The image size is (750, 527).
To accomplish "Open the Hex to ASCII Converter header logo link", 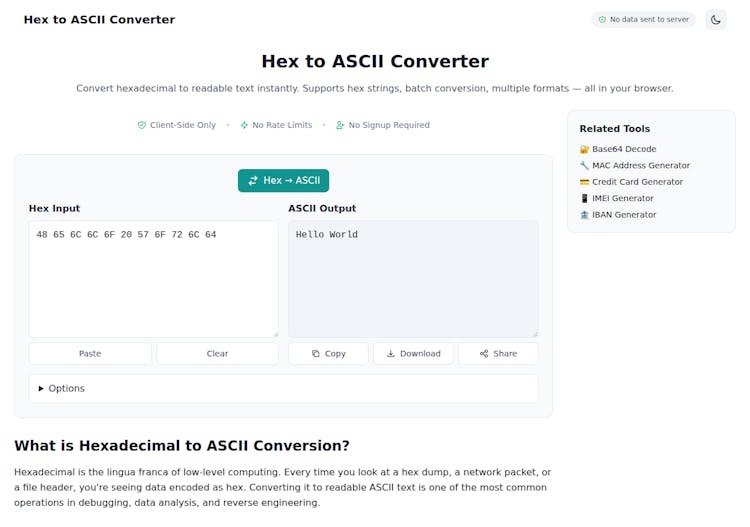I will click(99, 19).
